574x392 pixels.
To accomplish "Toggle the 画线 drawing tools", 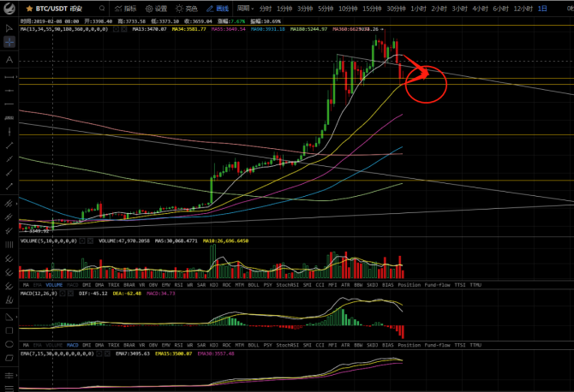I will click(218, 9).
